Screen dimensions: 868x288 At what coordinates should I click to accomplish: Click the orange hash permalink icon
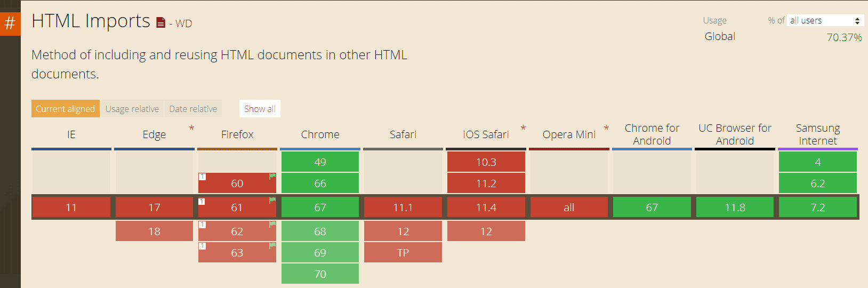pyautogui.click(x=10, y=23)
